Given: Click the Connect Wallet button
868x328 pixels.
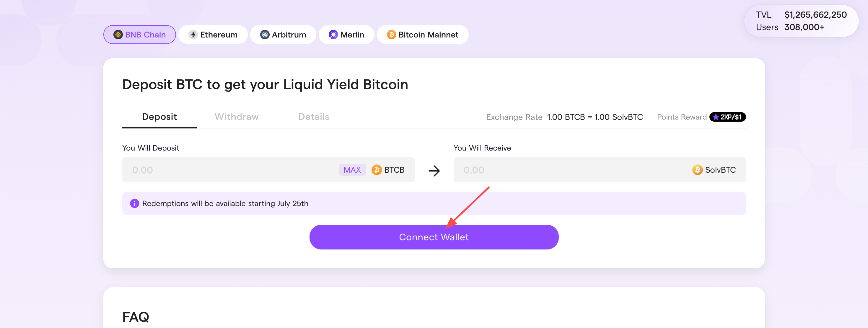Looking at the screenshot, I should coord(434,237).
